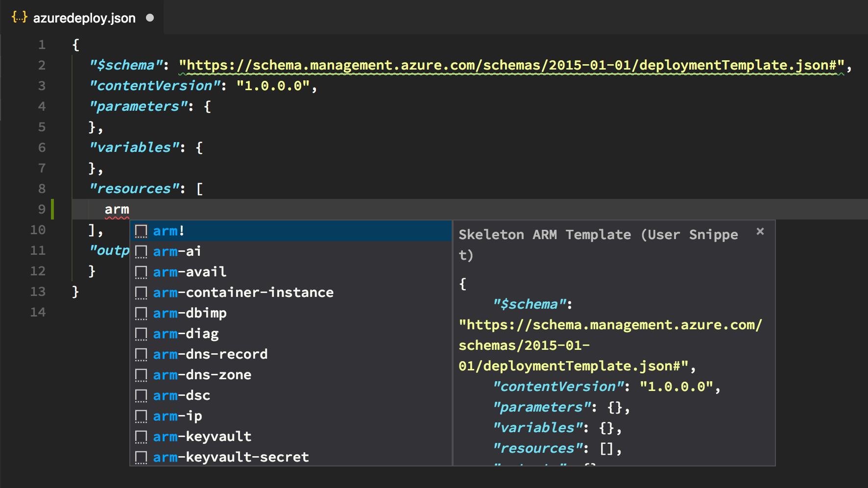Choose the arm! snippet suggestion
Screen dimensions: 868x488
290,231
